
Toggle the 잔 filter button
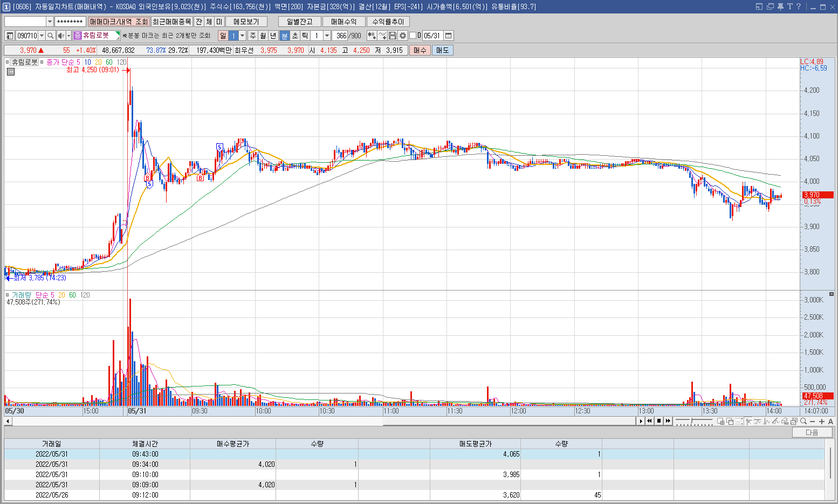pyautogui.click(x=199, y=22)
